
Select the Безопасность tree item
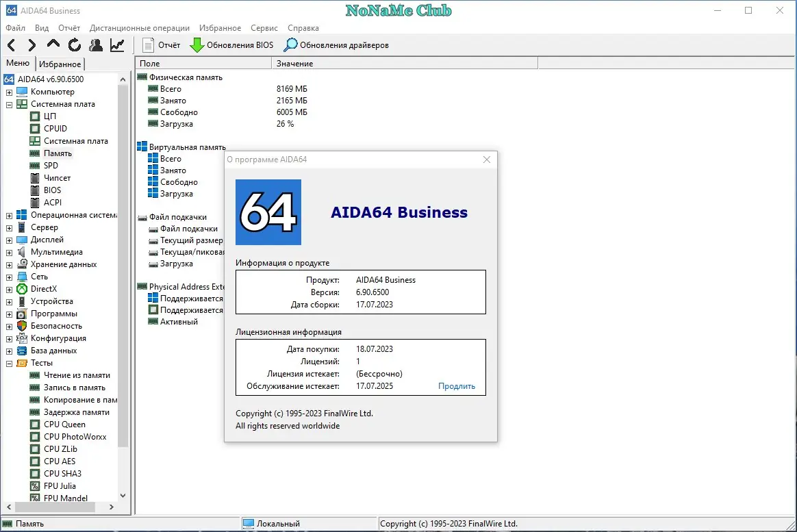pos(56,326)
